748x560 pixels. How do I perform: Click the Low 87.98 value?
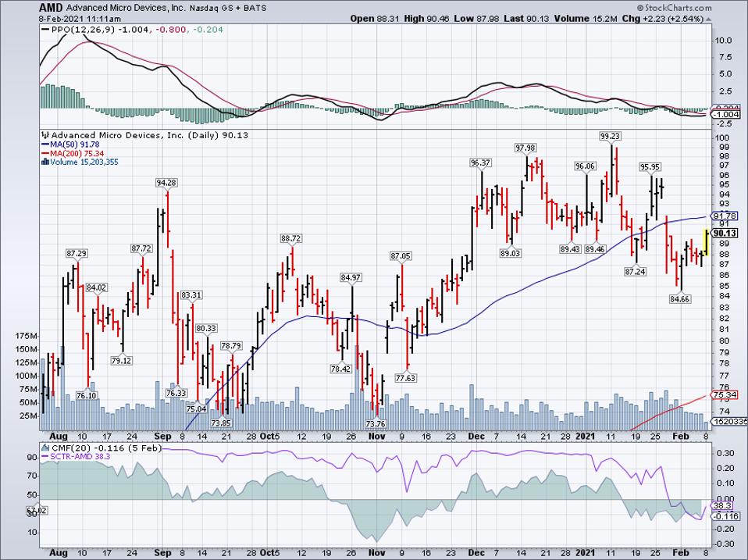[x=476, y=19]
